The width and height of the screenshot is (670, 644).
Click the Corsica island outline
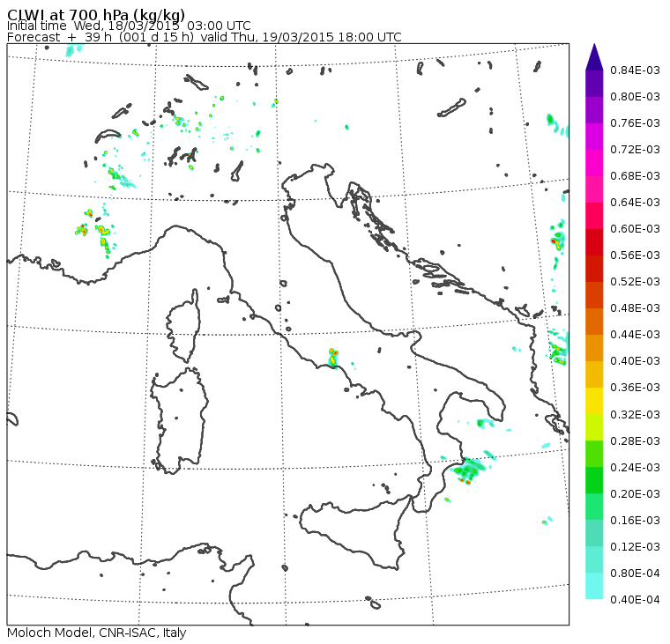tap(183, 326)
